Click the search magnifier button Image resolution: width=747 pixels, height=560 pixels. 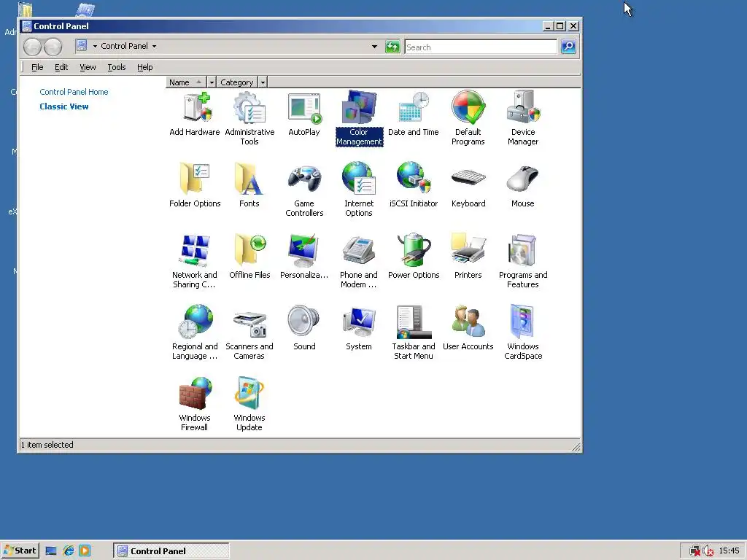click(x=568, y=47)
